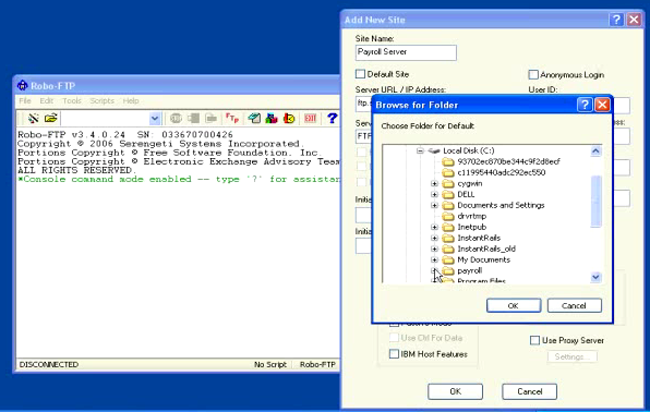This screenshot has width=650, height=412.
Task: Expand the cygwin folder
Action: pyautogui.click(x=434, y=183)
